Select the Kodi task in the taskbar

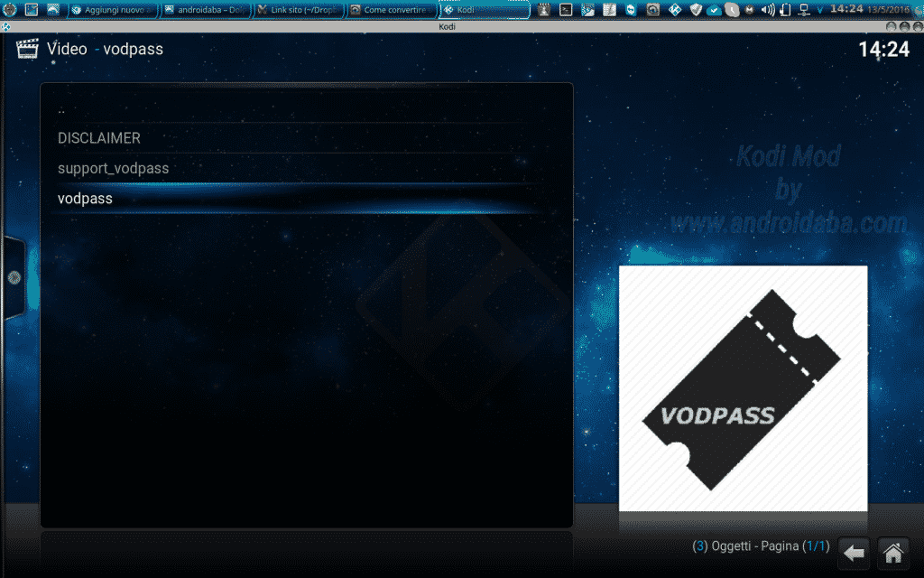(x=484, y=9)
